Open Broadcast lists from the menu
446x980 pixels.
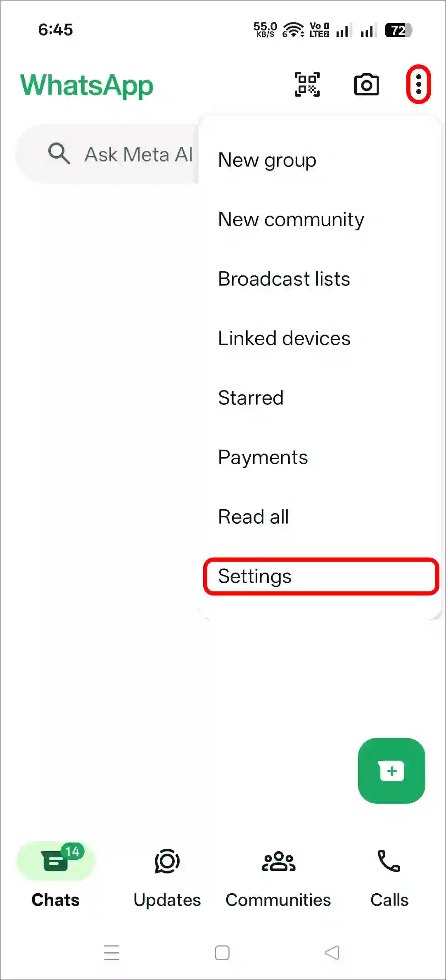[x=284, y=279]
